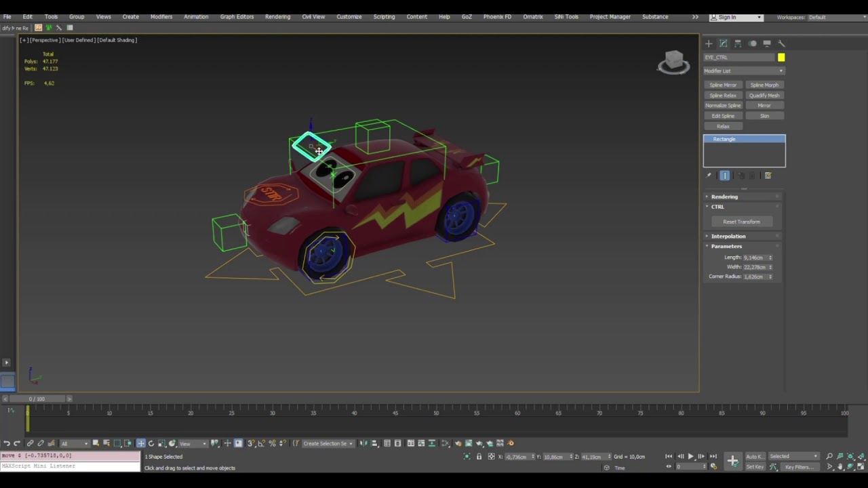Click the Undo arrow icon
This screenshot has width=868, height=488.
pyautogui.click(x=6, y=443)
